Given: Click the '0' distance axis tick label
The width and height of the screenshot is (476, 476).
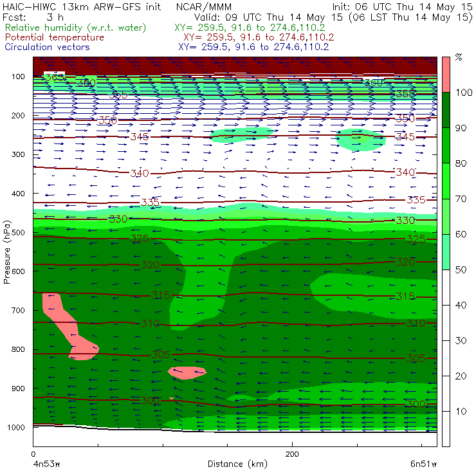Looking at the screenshot, I should coord(33,454).
